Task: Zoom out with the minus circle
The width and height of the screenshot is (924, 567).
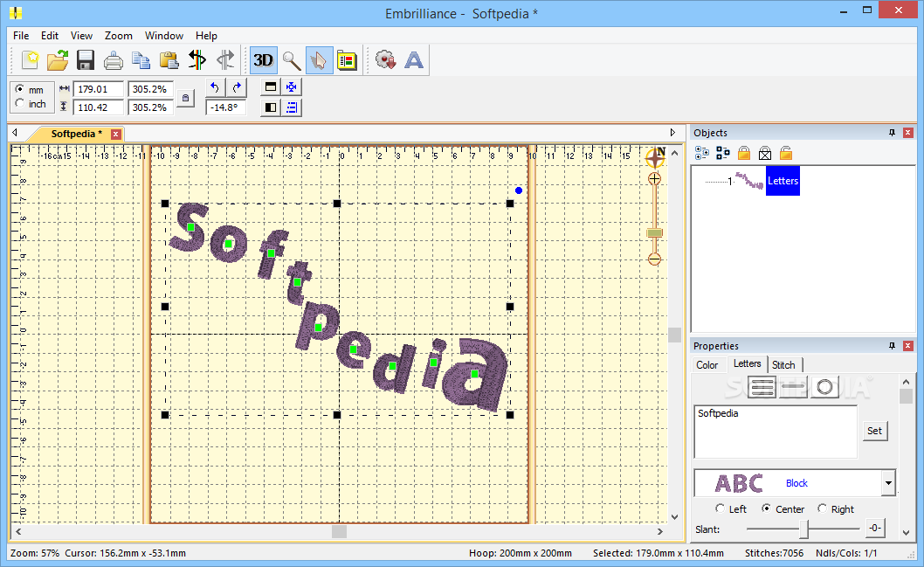Action: [x=654, y=259]
